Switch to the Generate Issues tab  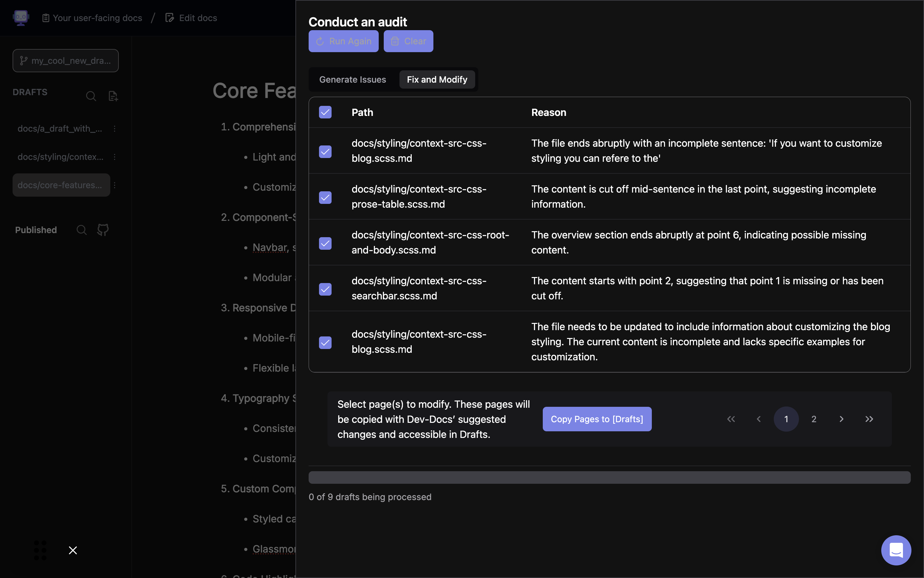coord(352,79)
